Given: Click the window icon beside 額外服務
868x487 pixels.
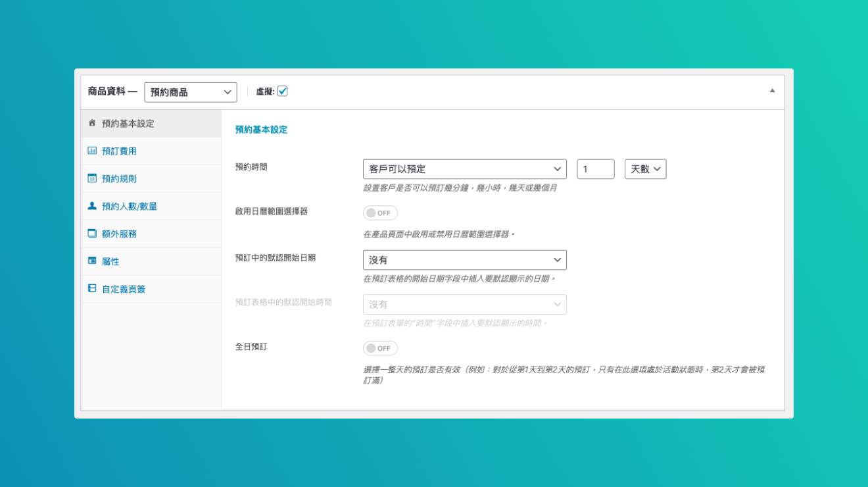Looking at the screenshot, I should coord(92,234).
